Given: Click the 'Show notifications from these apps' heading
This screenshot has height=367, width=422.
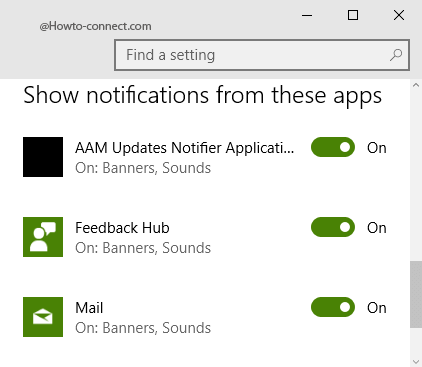Looking at the screenshot, I should point(202,96).
